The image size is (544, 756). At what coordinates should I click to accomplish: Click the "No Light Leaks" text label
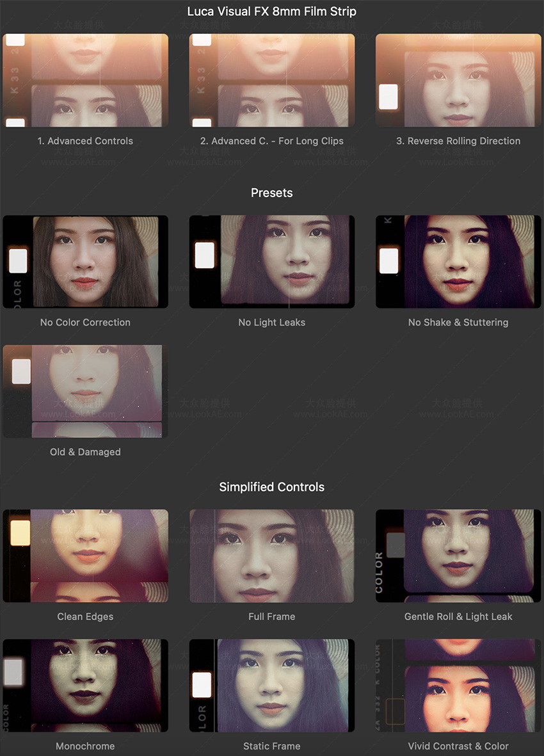271,323
